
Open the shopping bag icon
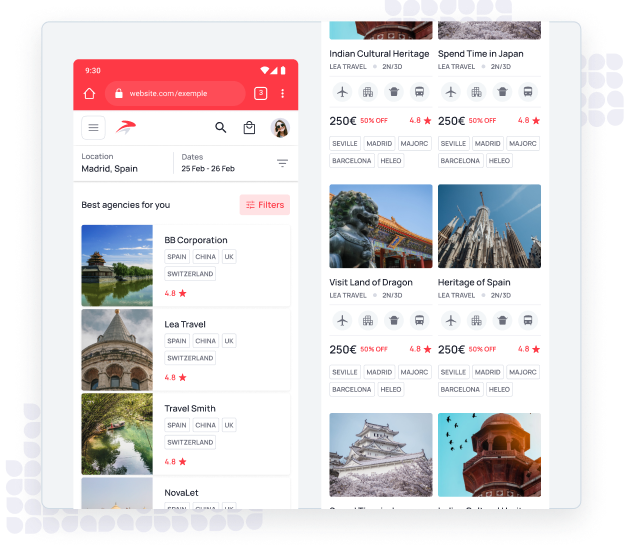click(x=249, y=128)
